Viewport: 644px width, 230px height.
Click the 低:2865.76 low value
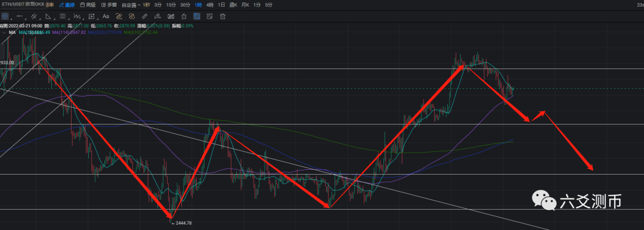tap(101, 26)
